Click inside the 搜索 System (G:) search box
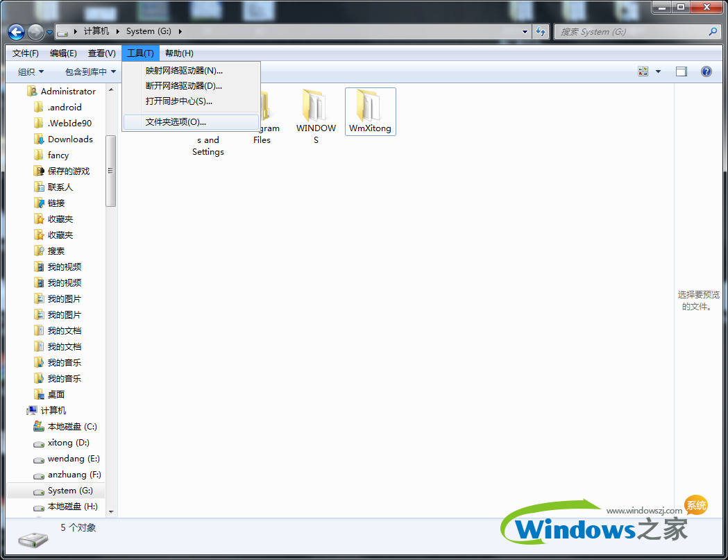The width and height of the screenshot is (728, 560). coord(632,32)
